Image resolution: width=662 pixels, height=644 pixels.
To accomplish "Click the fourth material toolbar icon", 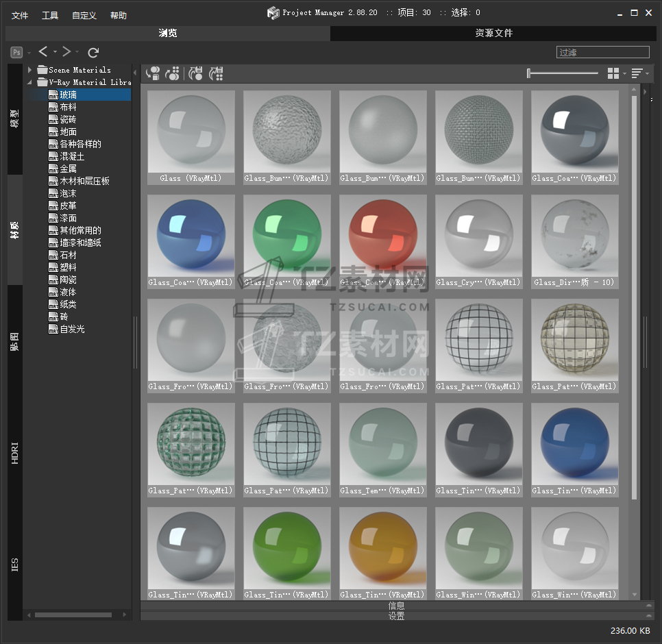I will coord(217,73).
